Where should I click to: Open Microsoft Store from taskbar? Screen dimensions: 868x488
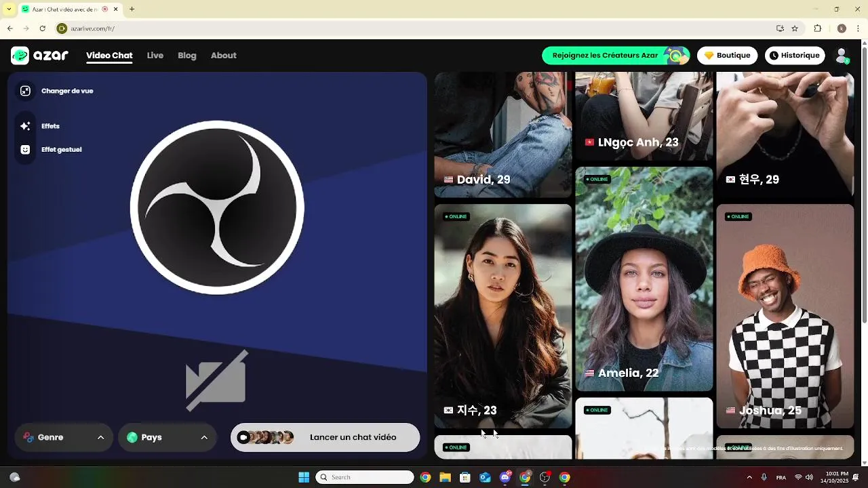[x=465, y=477]
